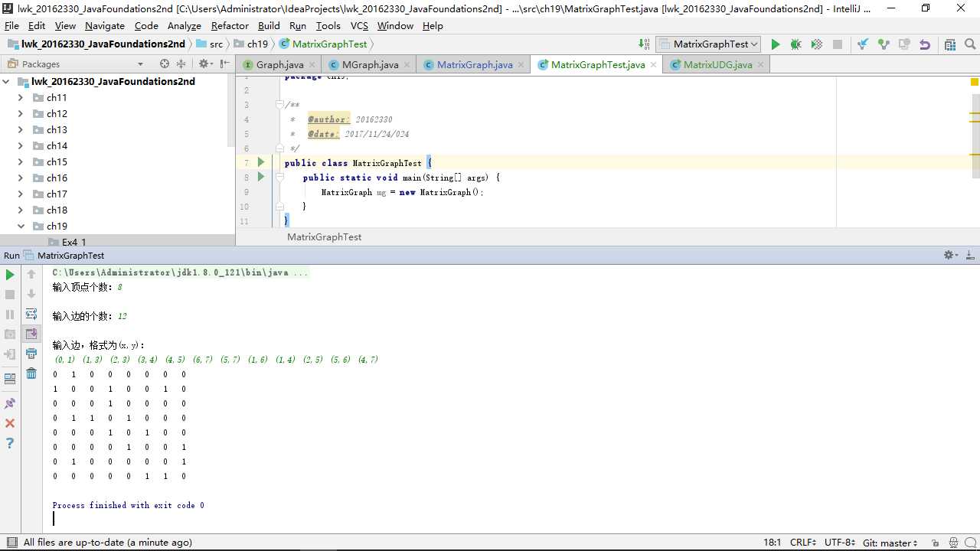Open the Navigate menu
This screenshot has width=980, height=551.
click(105, 25)
